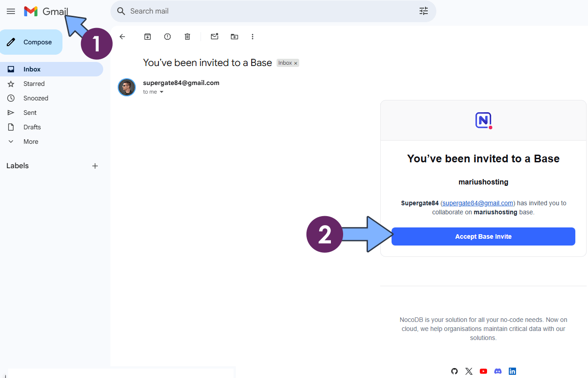Click the search magnifier icon
The height and width of the screenshot is (378, 588).
(x=121, y=11)
